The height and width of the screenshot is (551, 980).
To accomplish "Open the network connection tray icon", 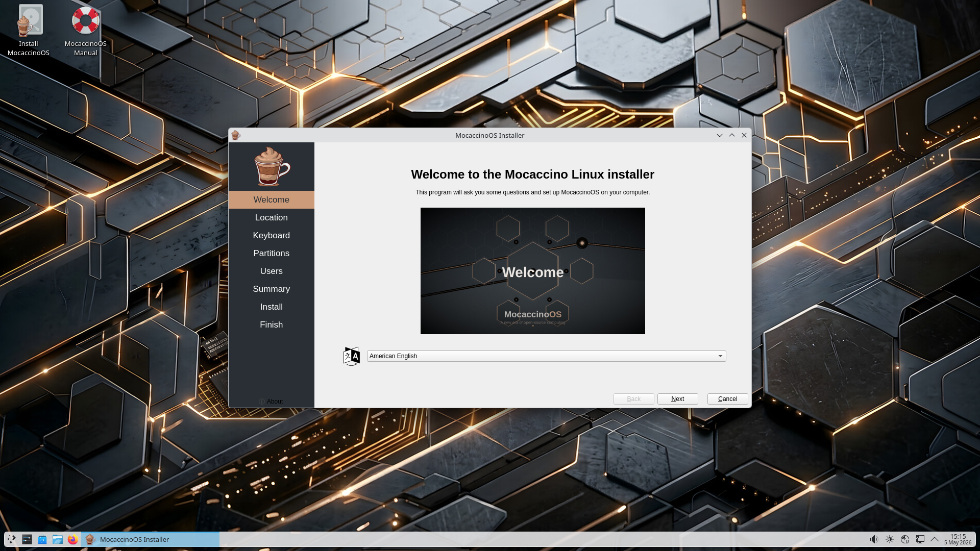I will [920, 539].
